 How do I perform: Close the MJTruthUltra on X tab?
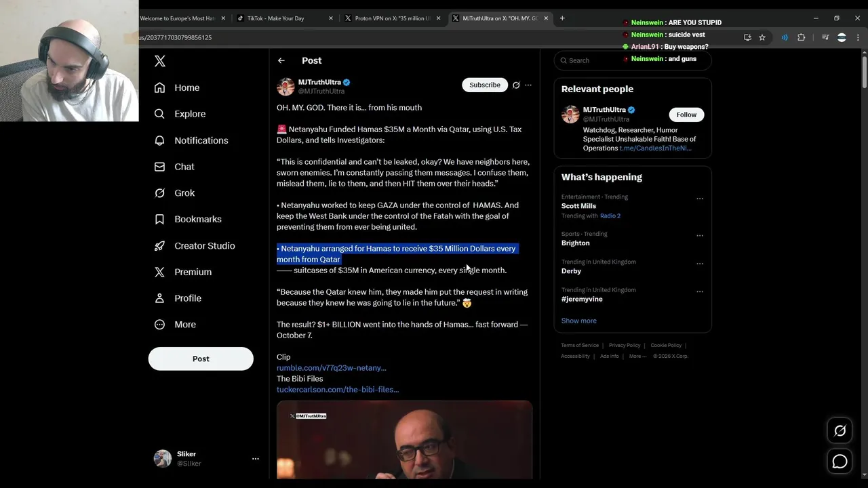click(x=546, y=18)
